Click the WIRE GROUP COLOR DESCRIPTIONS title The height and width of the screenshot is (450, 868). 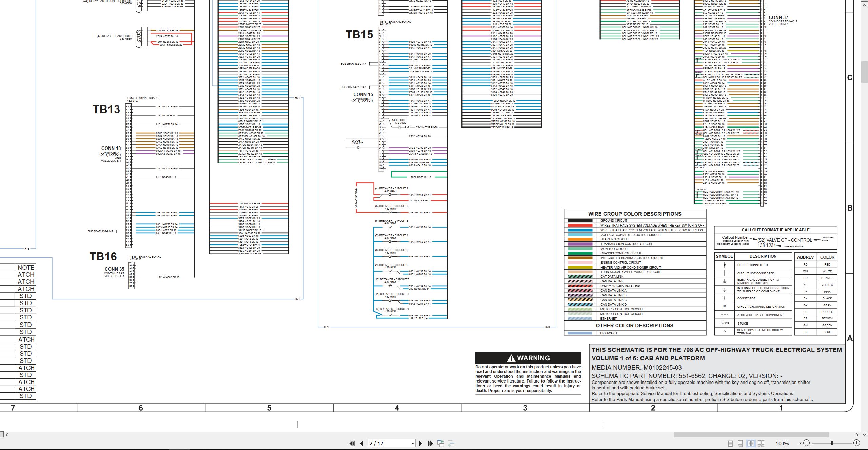pyautogui.click(x=635, y=214)
